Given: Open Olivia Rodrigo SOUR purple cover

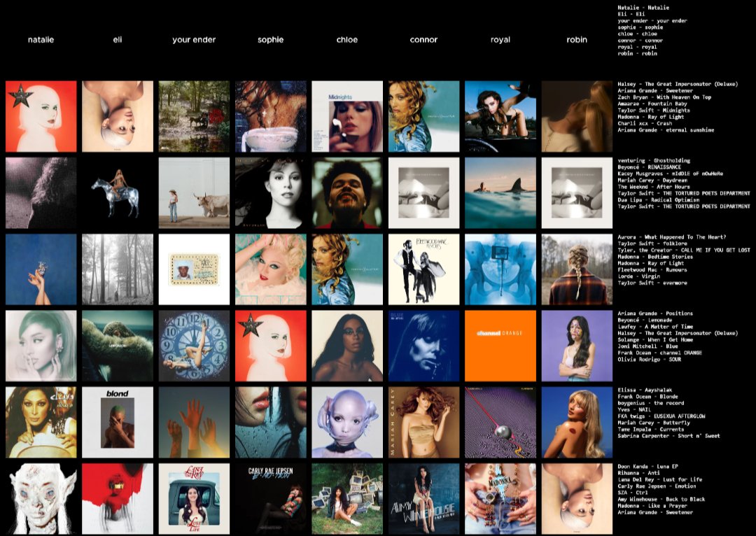Looking at the screenshot, I should tap(577, 346).
